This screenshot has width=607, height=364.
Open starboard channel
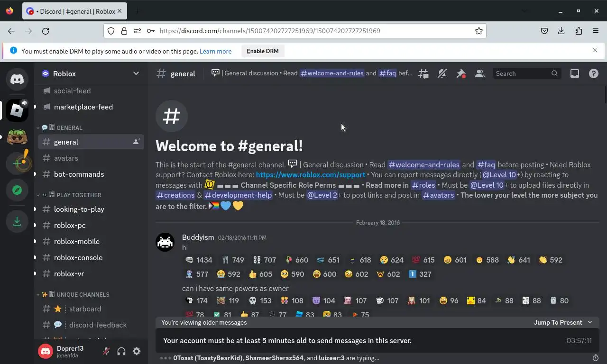(x=91, y=309)
